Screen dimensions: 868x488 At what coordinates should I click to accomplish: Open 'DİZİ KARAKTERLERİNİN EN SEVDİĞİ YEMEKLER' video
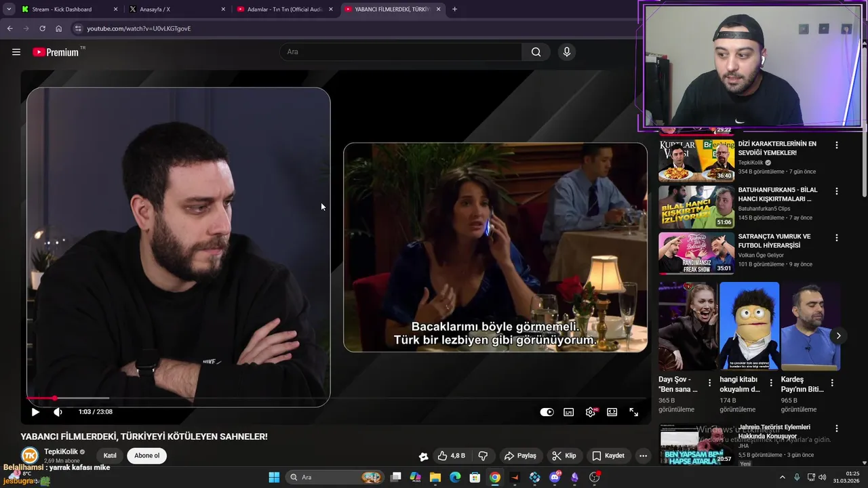pos(777,148)
